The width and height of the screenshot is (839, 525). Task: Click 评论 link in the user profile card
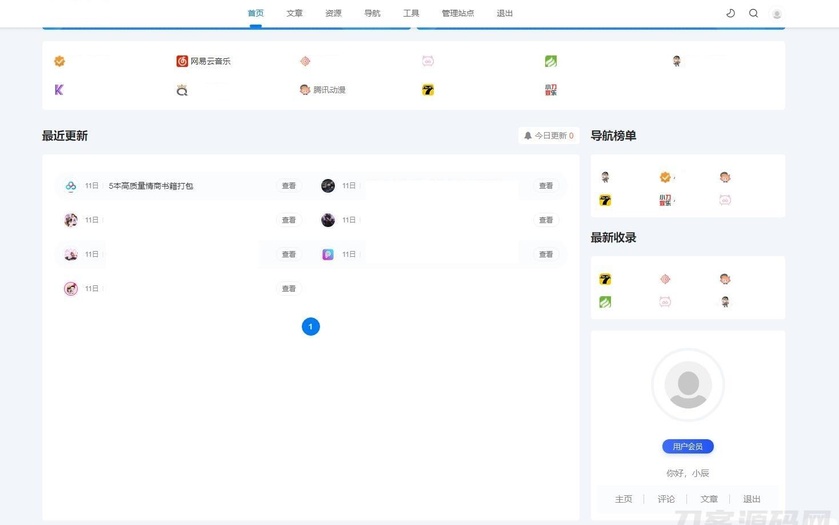pos(666,499)
